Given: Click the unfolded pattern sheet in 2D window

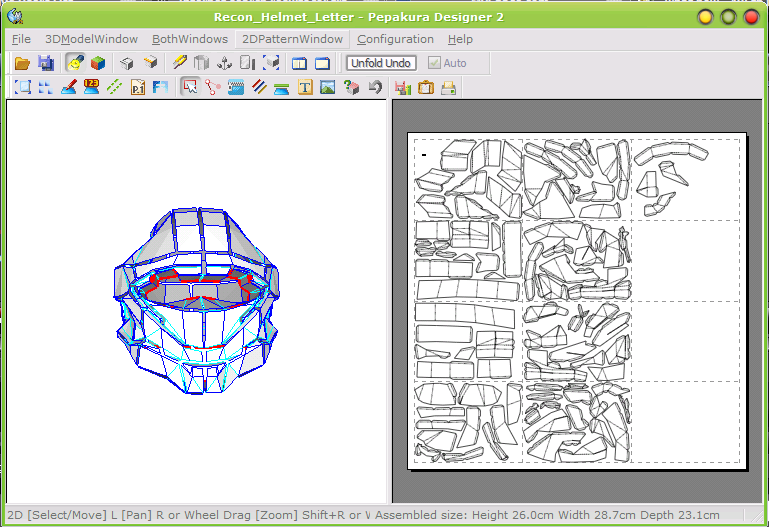Looking at the screenshot, I should (x=577, y=301).
